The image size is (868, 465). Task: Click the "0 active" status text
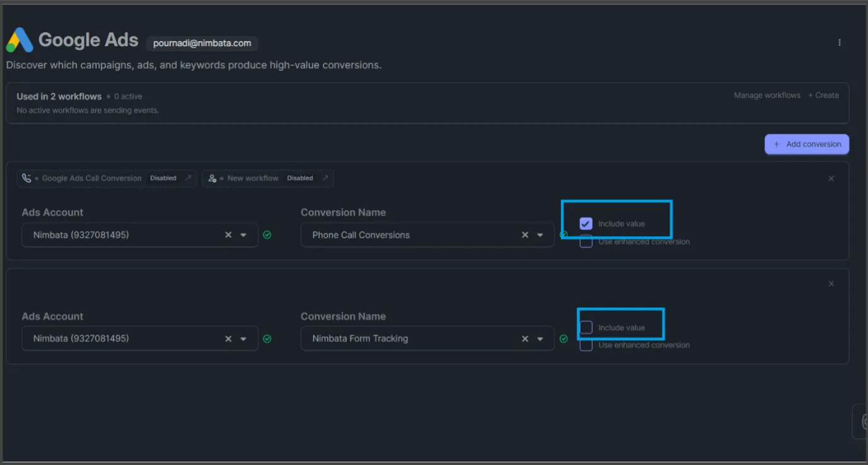pos(129,97)
